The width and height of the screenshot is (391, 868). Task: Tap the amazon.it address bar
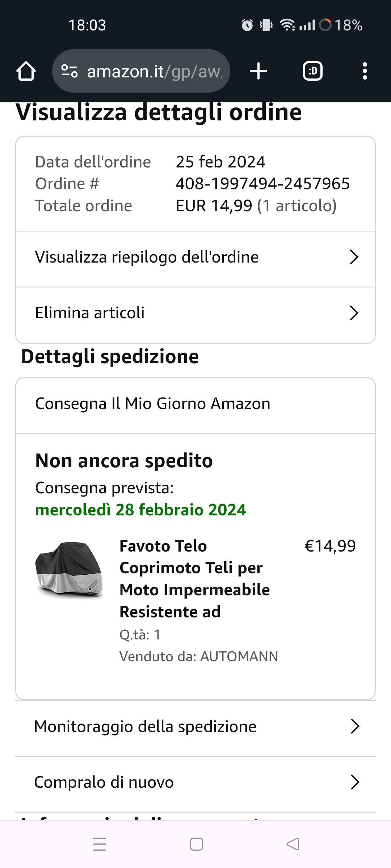coord(154,71)
